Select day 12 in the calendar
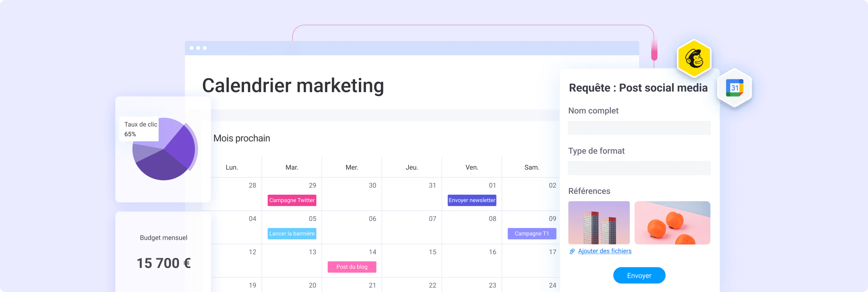Image resolution: width=868 pixels, height=292 pixels. 252,252
